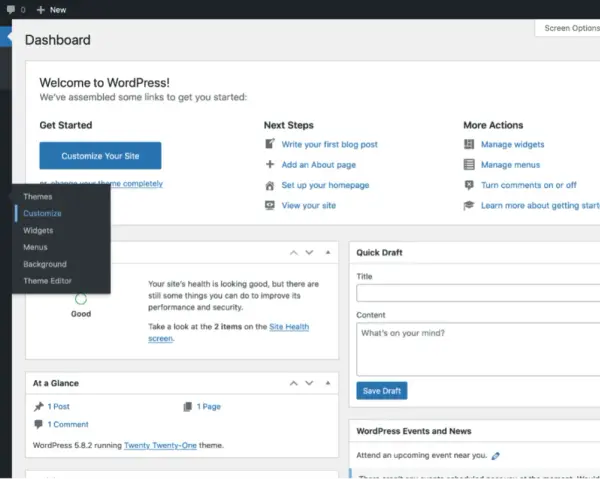Open the Manage widgets link
600x480 pixels.
pyautogui.click(x=512, y=144)
